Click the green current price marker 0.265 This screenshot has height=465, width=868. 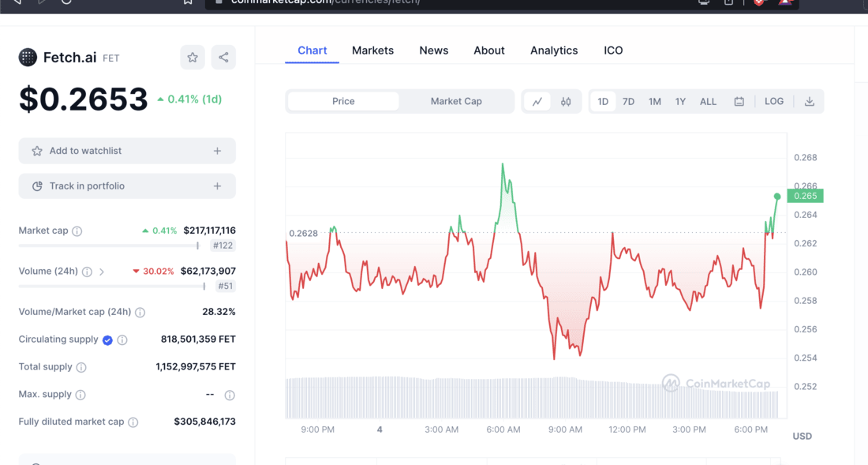(x=805, y=196)
